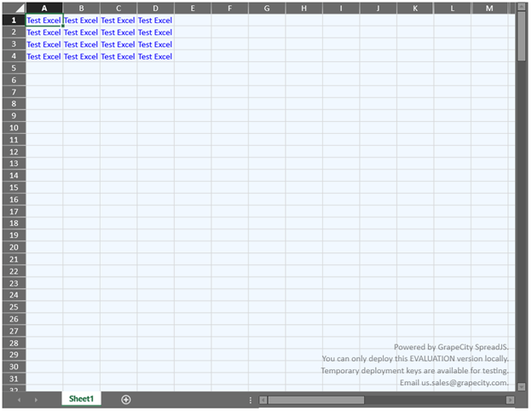Select column G header
This screenshot has width=532, height=411.
(267, 9)
